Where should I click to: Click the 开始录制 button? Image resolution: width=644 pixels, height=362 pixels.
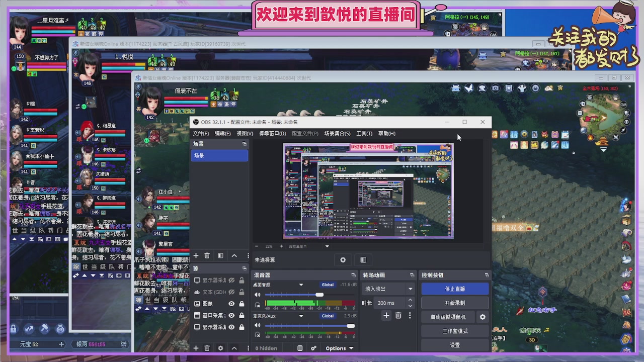point(455,303)
